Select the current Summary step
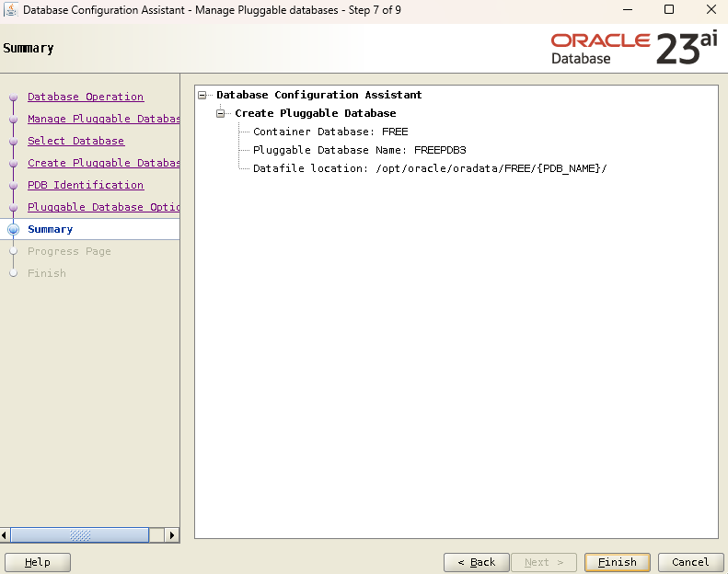Image resolution: width=728 pixels, height=574 pixels. coord(50,229)
